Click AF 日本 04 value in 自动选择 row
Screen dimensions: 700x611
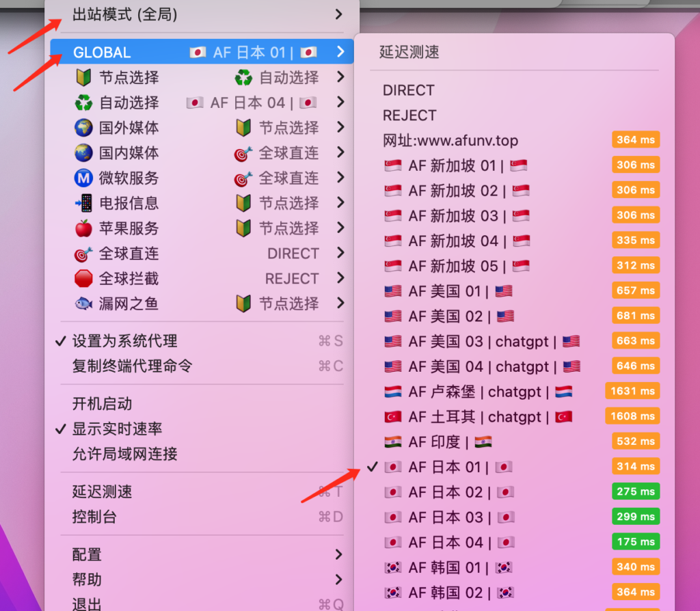tap(252, 103)
